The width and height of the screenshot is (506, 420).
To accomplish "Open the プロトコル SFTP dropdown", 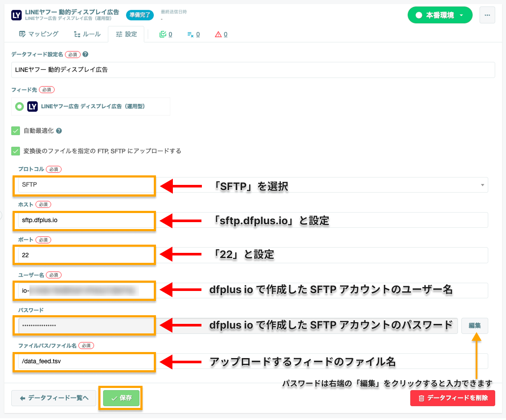I will coord(253,185).
